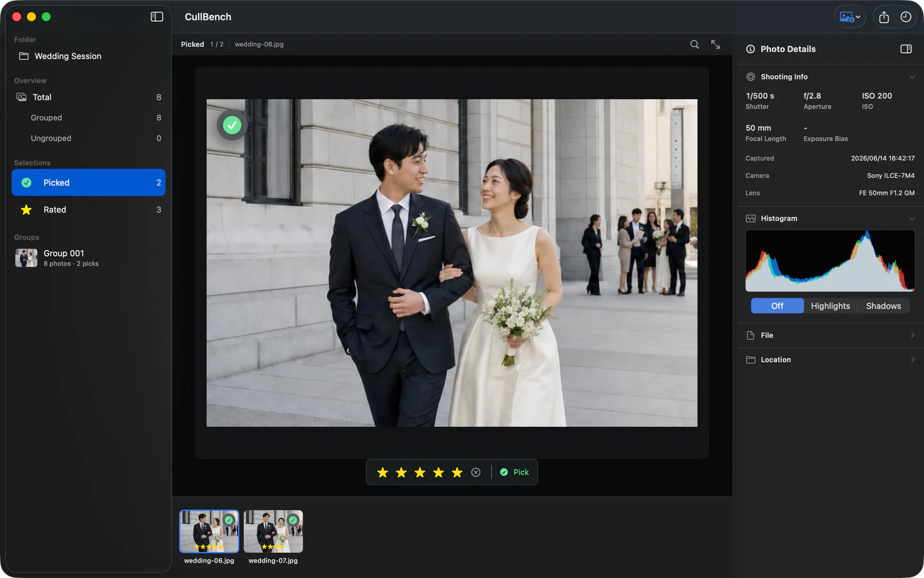Click the green pick checkmark badge on photo
This screenshot has height=578, width=924.
click(232, 125)
